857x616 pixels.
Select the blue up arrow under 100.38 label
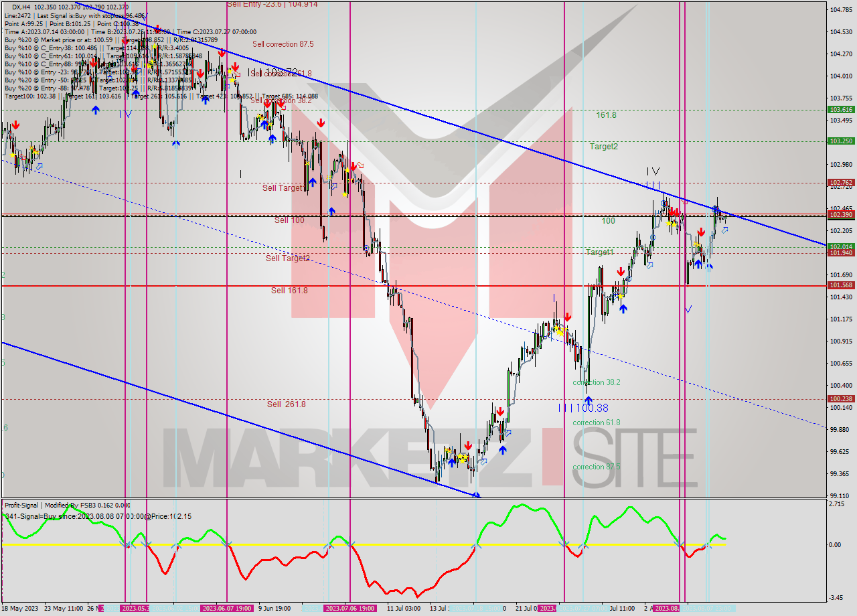589,400
